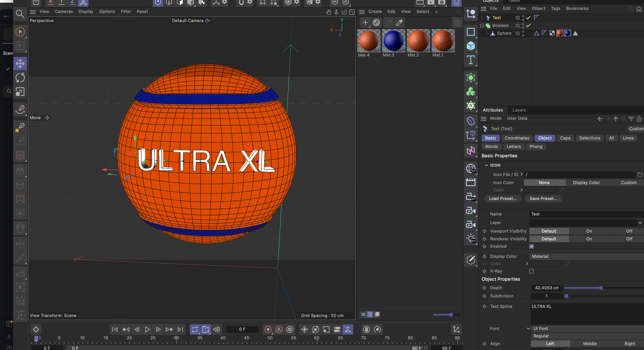Click the Load Preset... button

click(503, 198)
